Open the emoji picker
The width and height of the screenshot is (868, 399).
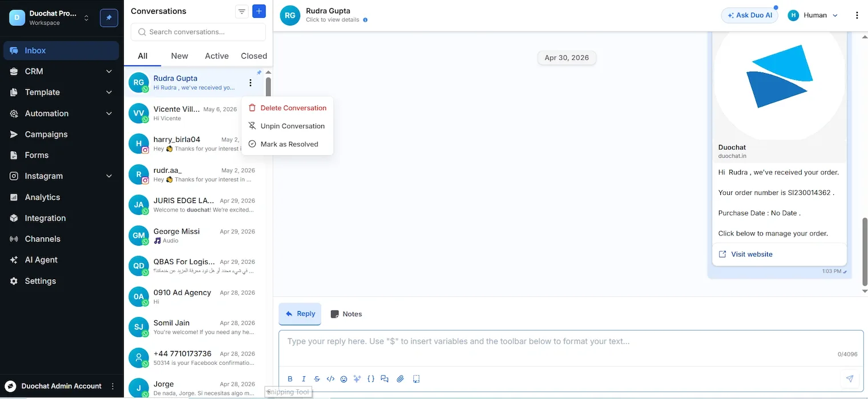click(344, 379)
